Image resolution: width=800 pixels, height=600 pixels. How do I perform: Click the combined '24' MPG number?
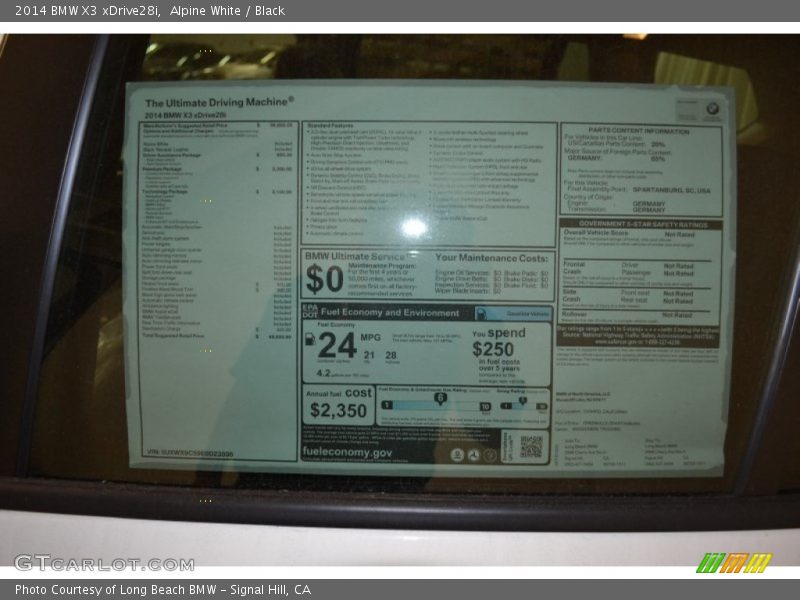[x=337, y=345]
